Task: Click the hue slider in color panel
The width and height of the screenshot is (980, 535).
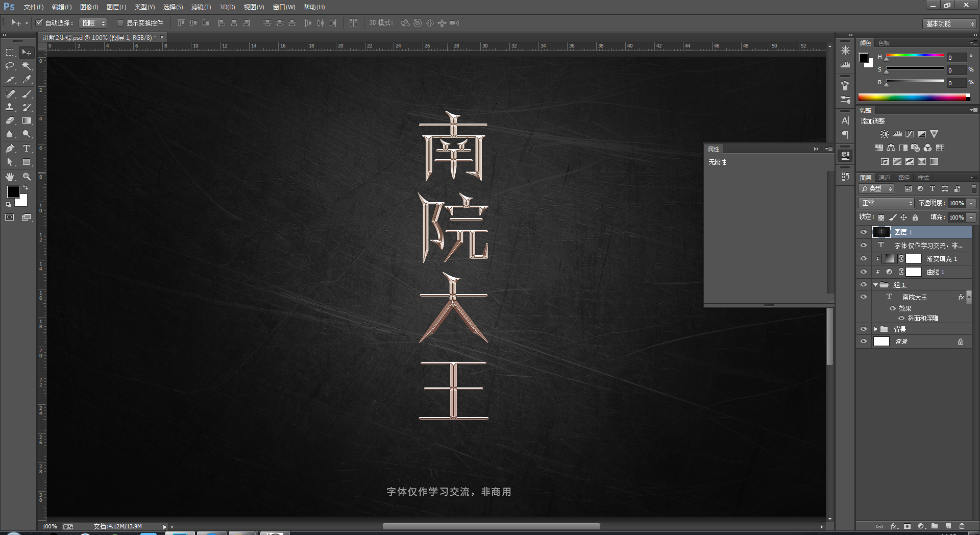Action: (x=915, y=55)
